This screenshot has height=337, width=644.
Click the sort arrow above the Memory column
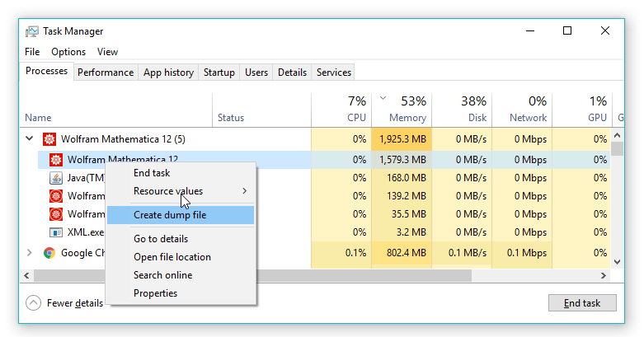383,98
